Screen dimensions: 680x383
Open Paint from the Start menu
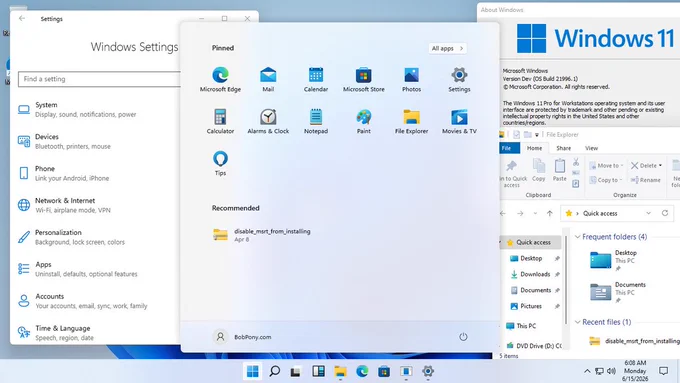click(x=363, y=121)
